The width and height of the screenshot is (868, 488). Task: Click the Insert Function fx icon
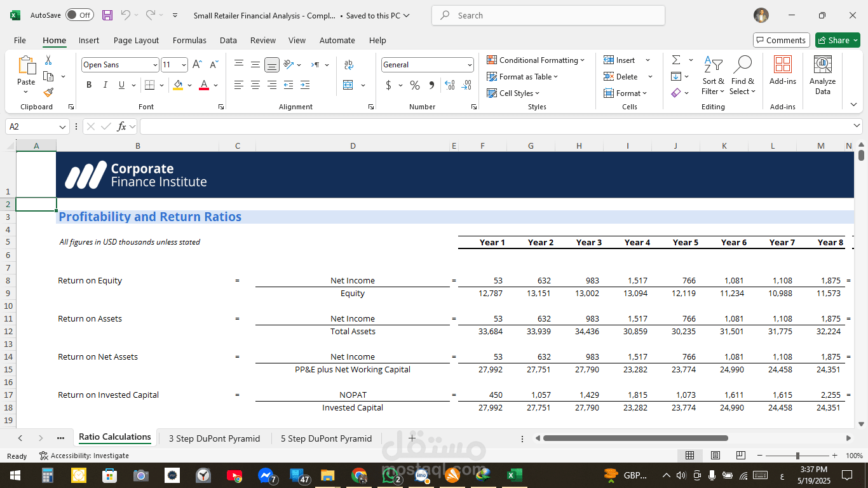pos(121,126)
